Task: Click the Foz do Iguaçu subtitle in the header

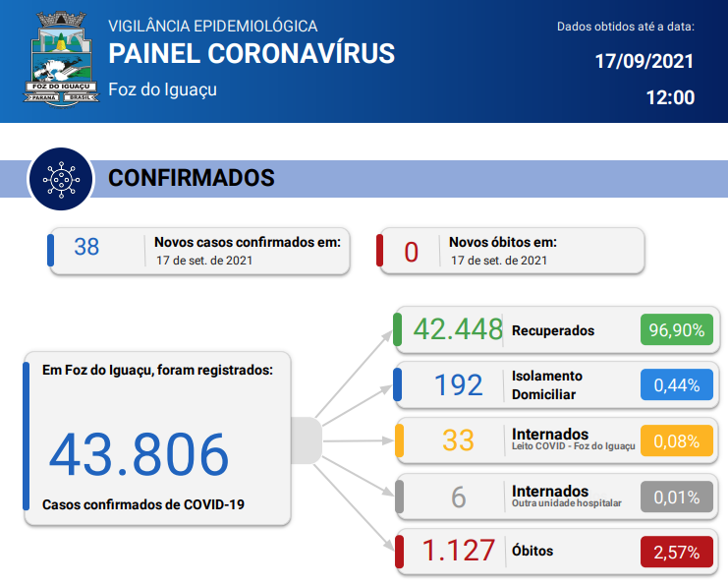Action: [162, 89]
